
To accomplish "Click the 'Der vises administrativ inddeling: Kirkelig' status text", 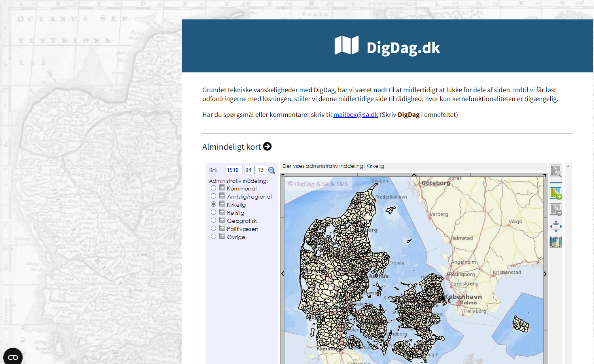I will (x=333, y=166).
